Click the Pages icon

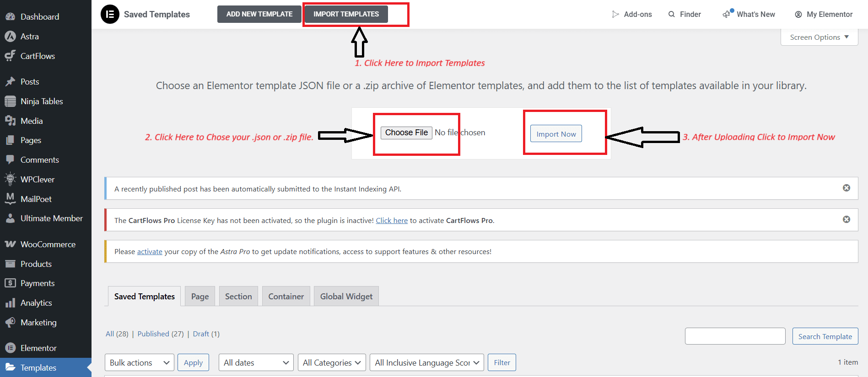pos(10,140)
